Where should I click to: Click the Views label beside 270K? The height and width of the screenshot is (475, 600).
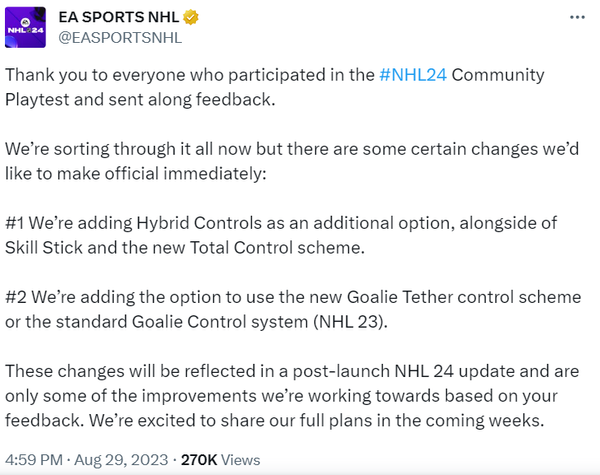click(x=241, y=460)
